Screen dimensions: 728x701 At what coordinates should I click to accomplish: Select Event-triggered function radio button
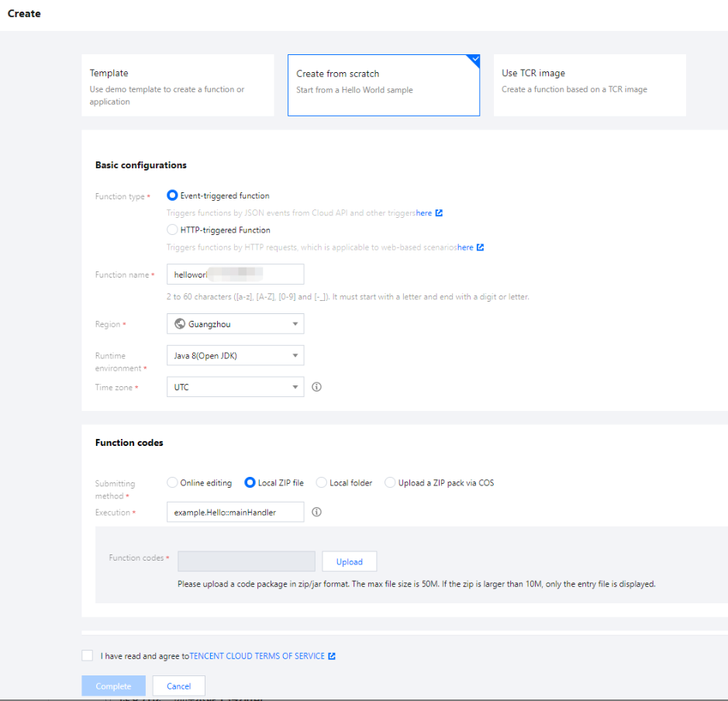point(172,195)
